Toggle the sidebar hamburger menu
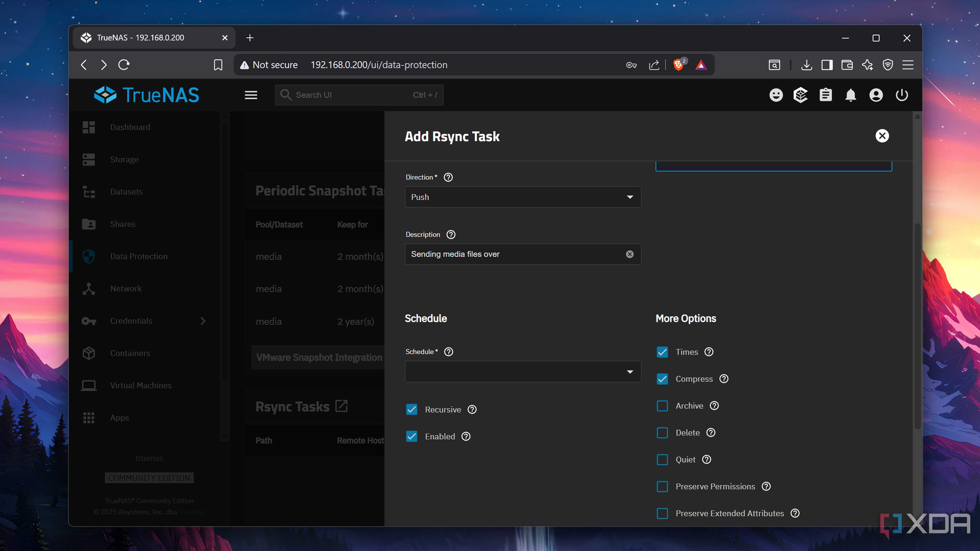Image resolution: width=980 pixels, height=551 pixels. click(251, 95)
